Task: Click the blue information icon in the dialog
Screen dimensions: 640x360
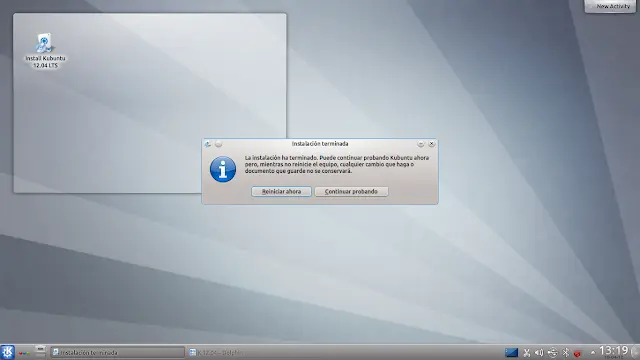Action: coord(223,169)
